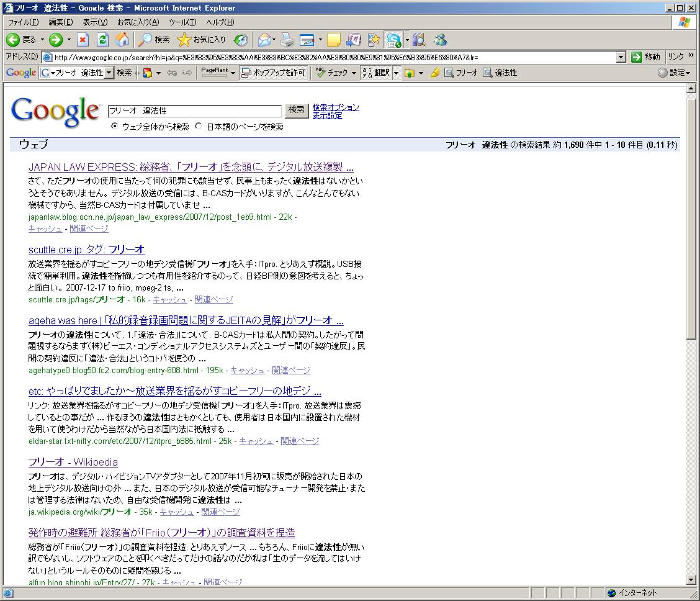Click the scrollbar up arrow
Viewport: 700px width, 601px height.
pyautogui.click(x=691, y=88)
